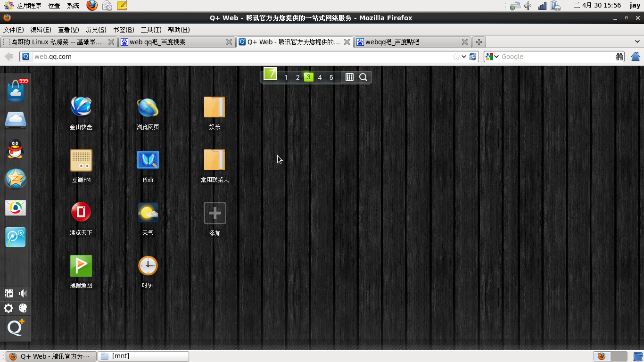This screenshot has height=362, width=644.
Task: Close the webqq吧_百度贴吧 tab
Action: [x=465, y=42]
